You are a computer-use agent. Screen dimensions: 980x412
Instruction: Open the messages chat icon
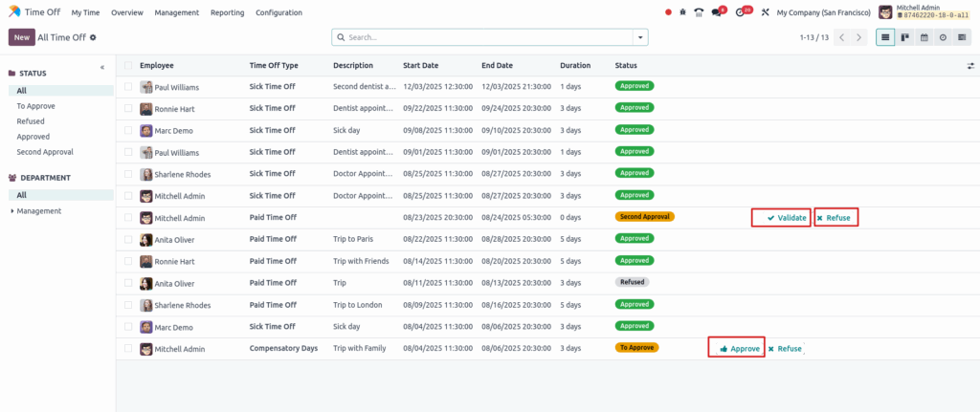716,12
